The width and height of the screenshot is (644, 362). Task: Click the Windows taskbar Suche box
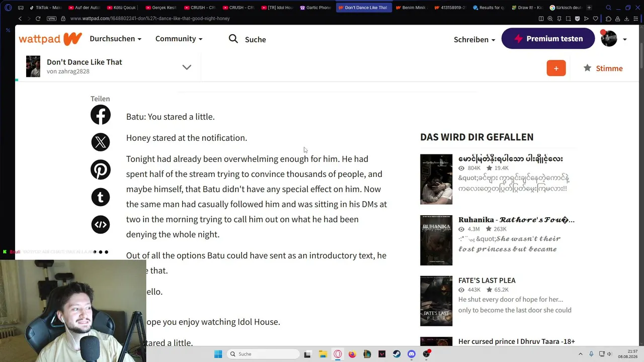click(263, 354)
